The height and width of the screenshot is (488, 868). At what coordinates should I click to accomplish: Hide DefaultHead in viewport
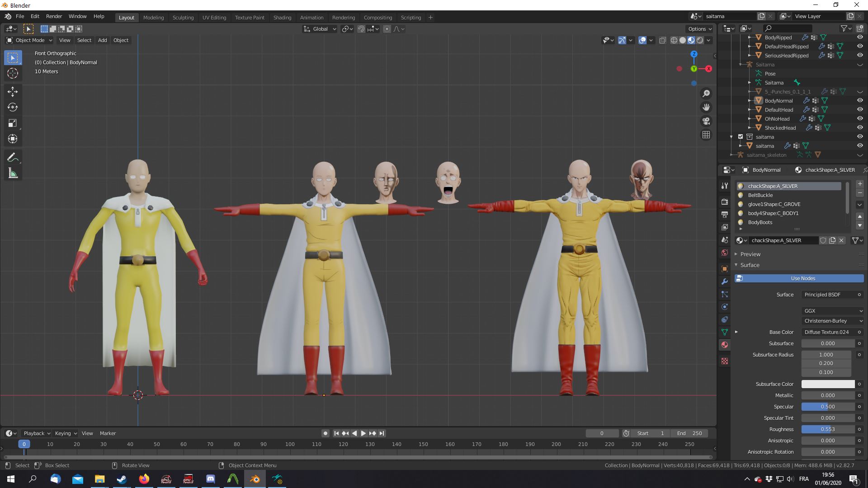[x=860, y=109]
